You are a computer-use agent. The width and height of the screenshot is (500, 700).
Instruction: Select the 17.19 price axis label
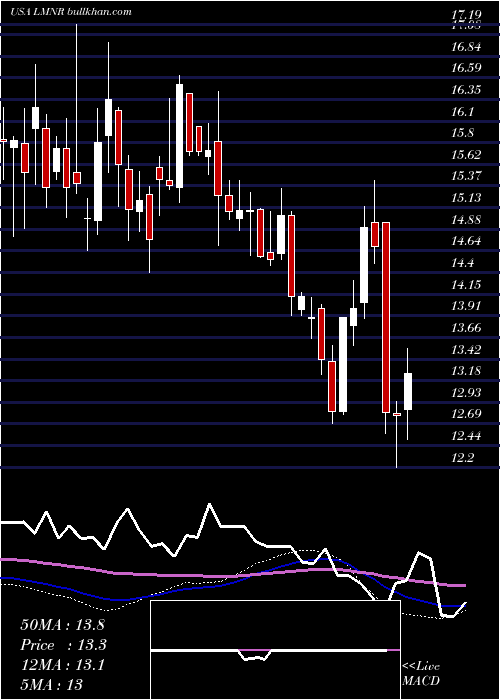466,16
